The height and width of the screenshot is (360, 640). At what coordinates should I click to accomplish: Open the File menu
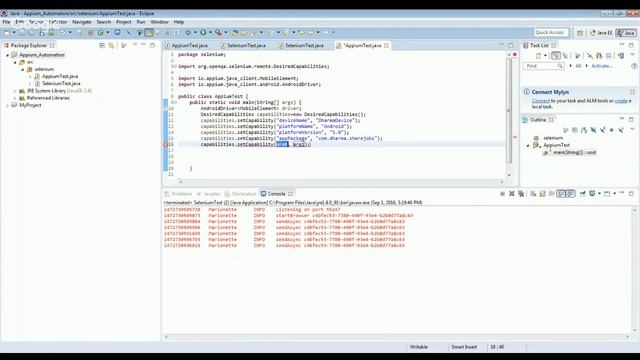pyautogui.click(x=6, y=22)
